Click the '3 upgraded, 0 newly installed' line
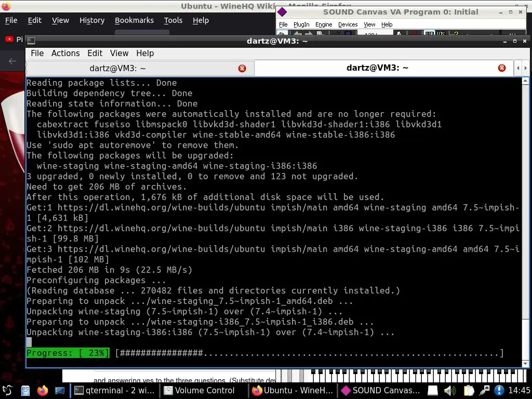This screenshot has height=399, width=532. pyautogui.click(x=192, y=177)
